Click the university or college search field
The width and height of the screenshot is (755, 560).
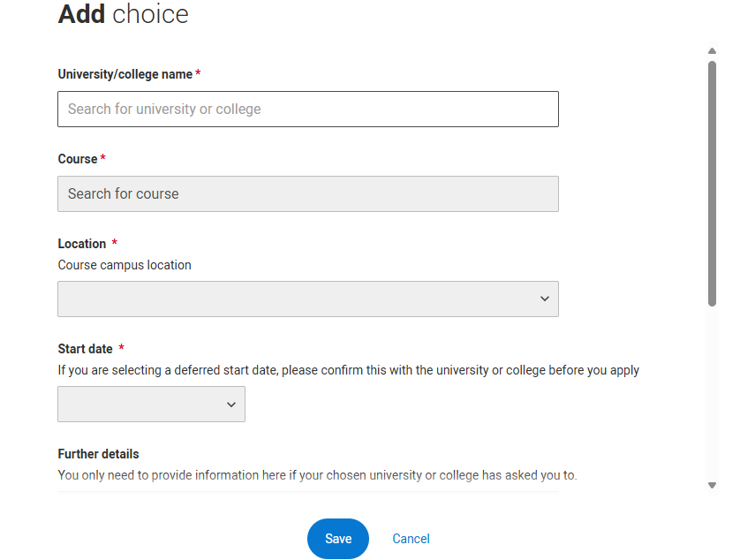(307, 109)
